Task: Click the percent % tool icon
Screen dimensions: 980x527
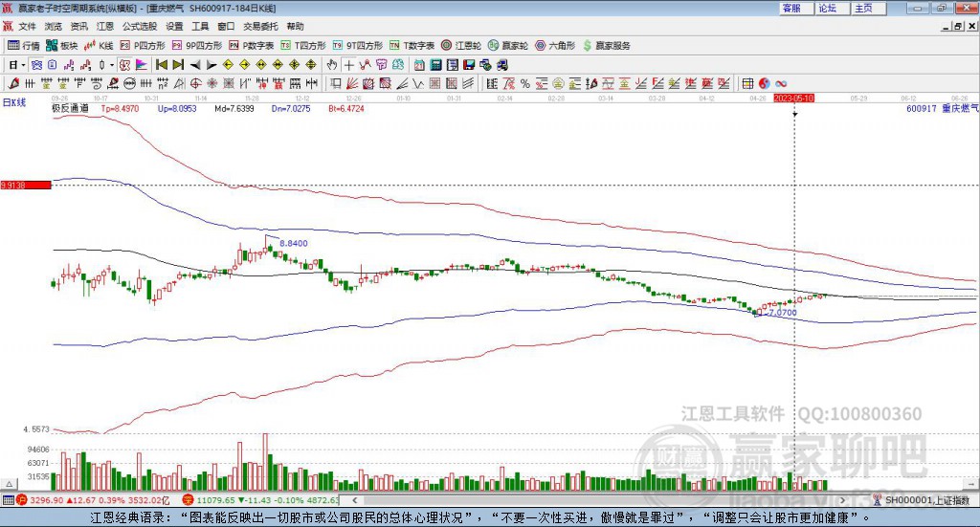Action: point(525,83)
